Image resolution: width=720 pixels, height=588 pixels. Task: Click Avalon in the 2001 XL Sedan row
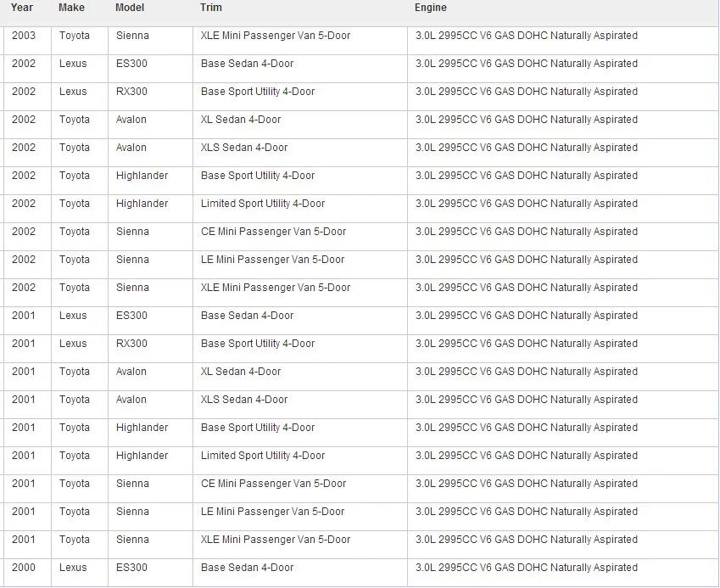131,372
